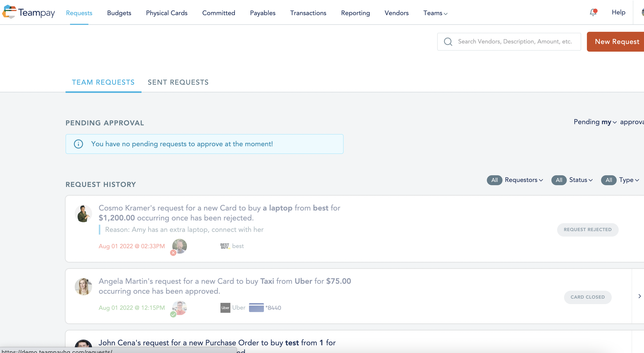644x353 pixels.
Task: Click approver avatar on Cosmo Kramer's request
Action: (179, 246)
